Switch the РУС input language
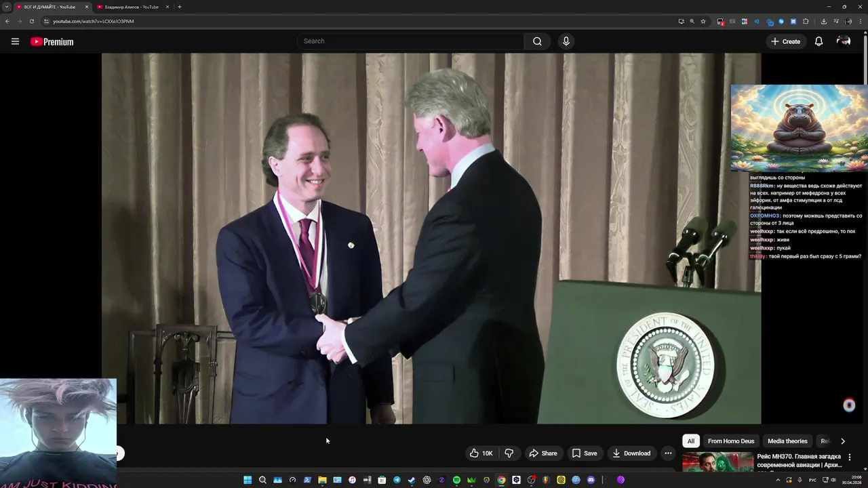This screenshot has width=868, height=488. (812, 480)
